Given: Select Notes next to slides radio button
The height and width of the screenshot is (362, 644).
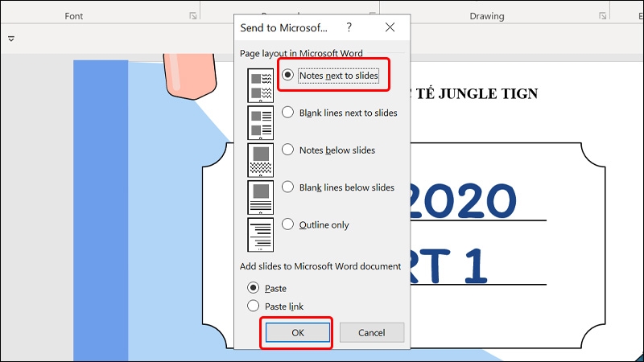Looking at the screenshot, I should click(287, 75).
